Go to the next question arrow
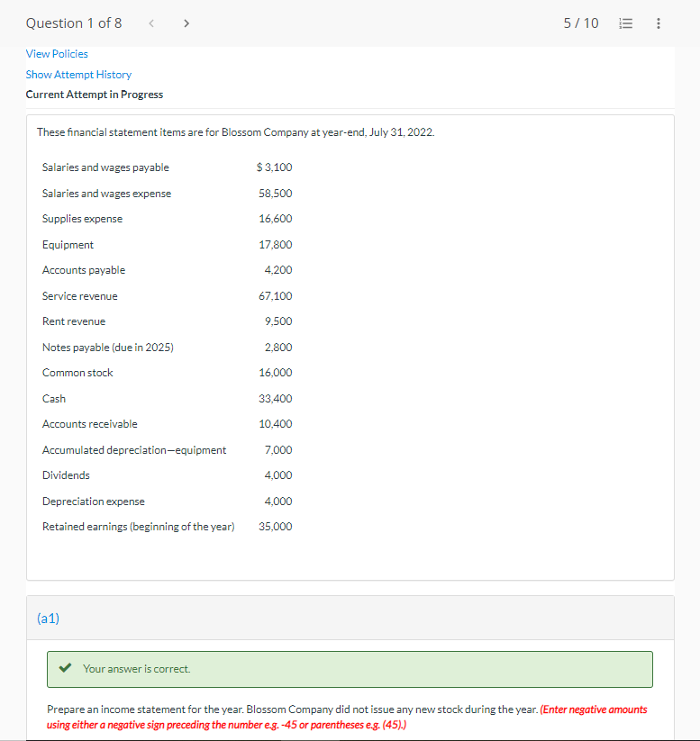This screenshot has width=700, height=741. (x=186, y=23)
